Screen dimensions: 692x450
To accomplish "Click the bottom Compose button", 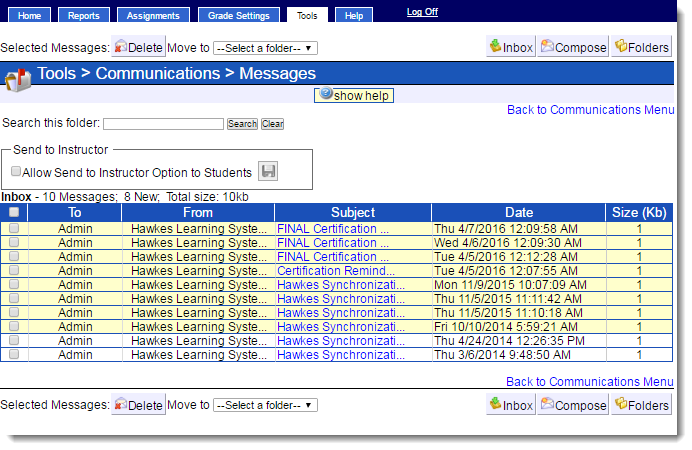I will coord(573,405).
